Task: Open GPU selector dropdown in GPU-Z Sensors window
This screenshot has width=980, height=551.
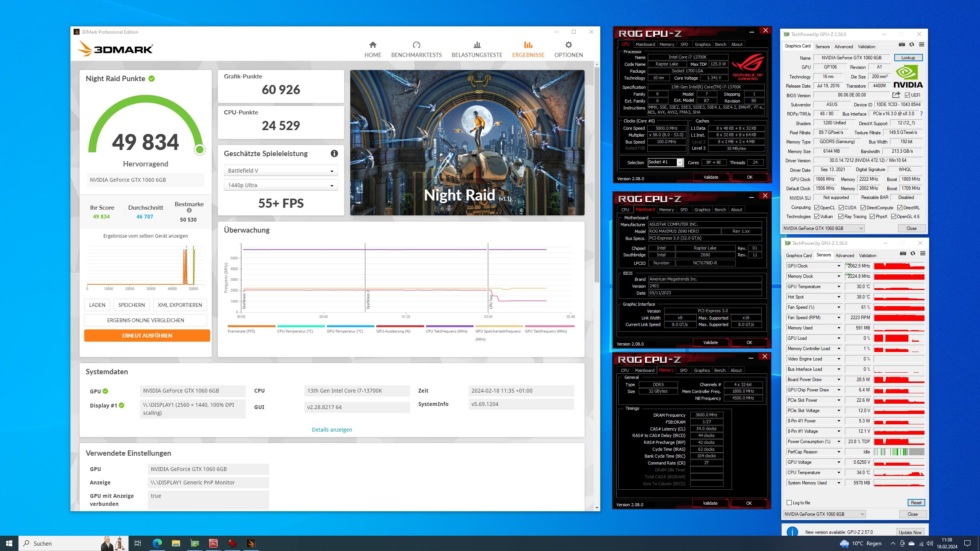Action: 824,514
